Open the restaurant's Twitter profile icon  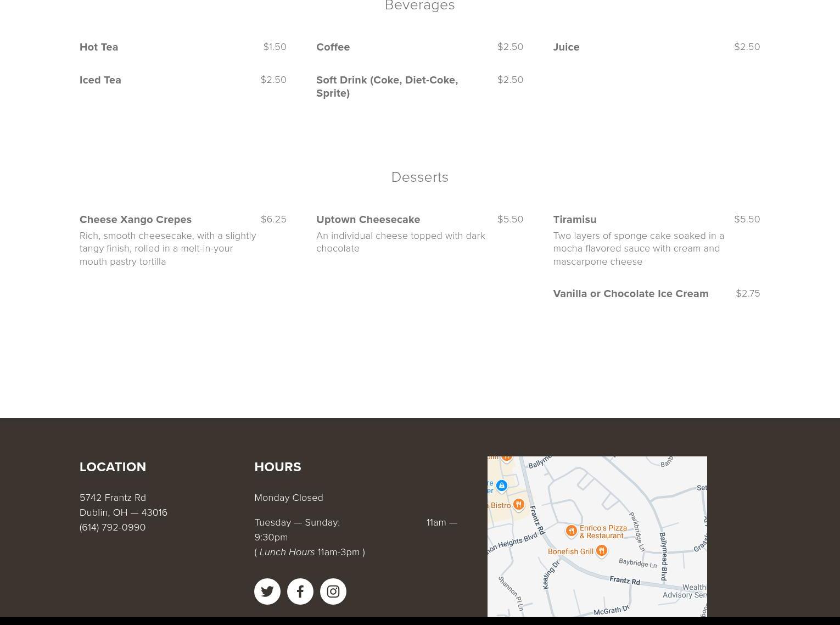(267, 591)
